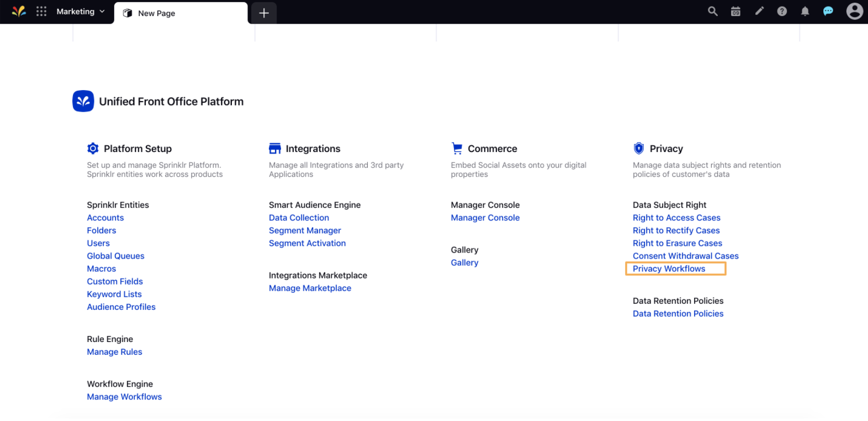Open the blue Data Retention Policies link

click(678, 313)
